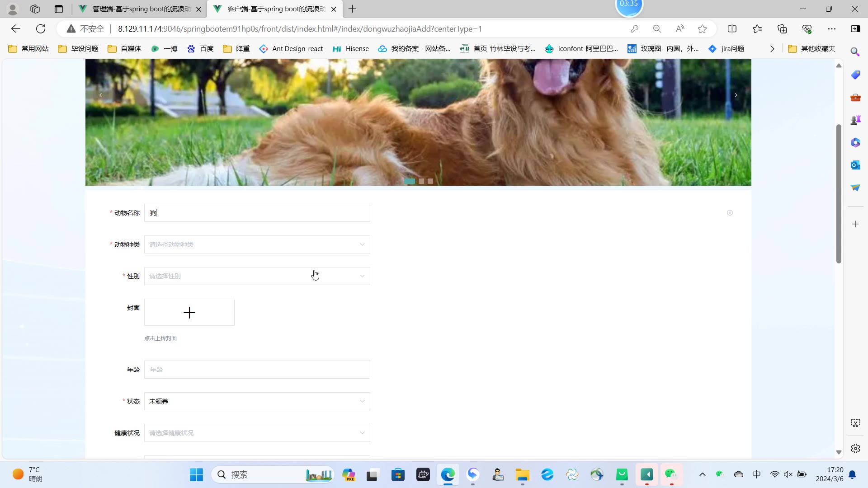Add a new sidebar app with plus
Image resolution: width=868 pixels, height=488 pixels.
[x=855, y=224]
